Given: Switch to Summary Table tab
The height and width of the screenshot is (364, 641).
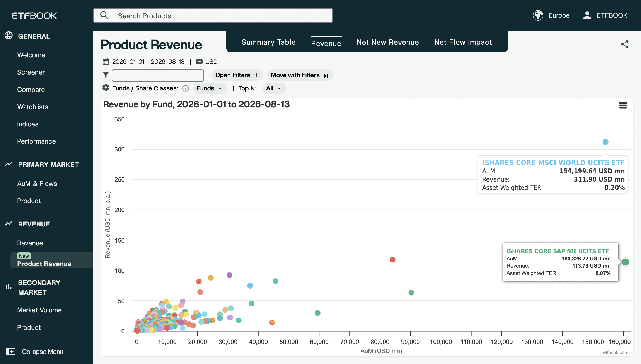Looking at the screenshot, I should pyautogui.click(x=268, y=42).
